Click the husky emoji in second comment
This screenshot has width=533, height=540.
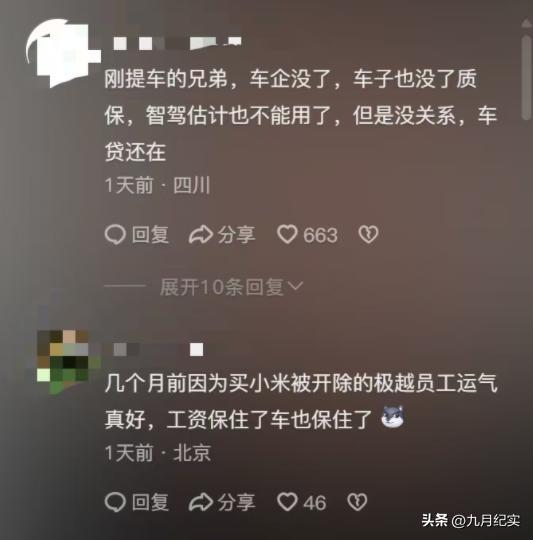(x=393, y=417)
